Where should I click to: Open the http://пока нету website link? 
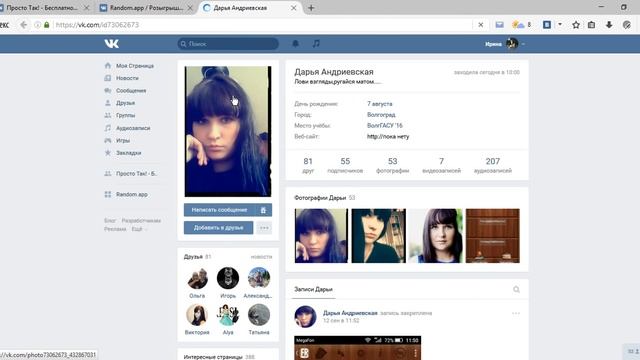point(388,136)
